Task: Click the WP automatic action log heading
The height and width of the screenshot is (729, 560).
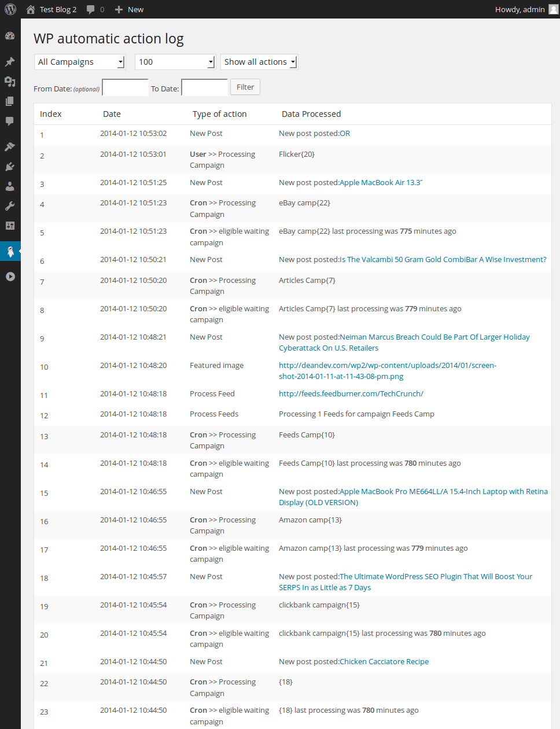Action: (109, 39)
